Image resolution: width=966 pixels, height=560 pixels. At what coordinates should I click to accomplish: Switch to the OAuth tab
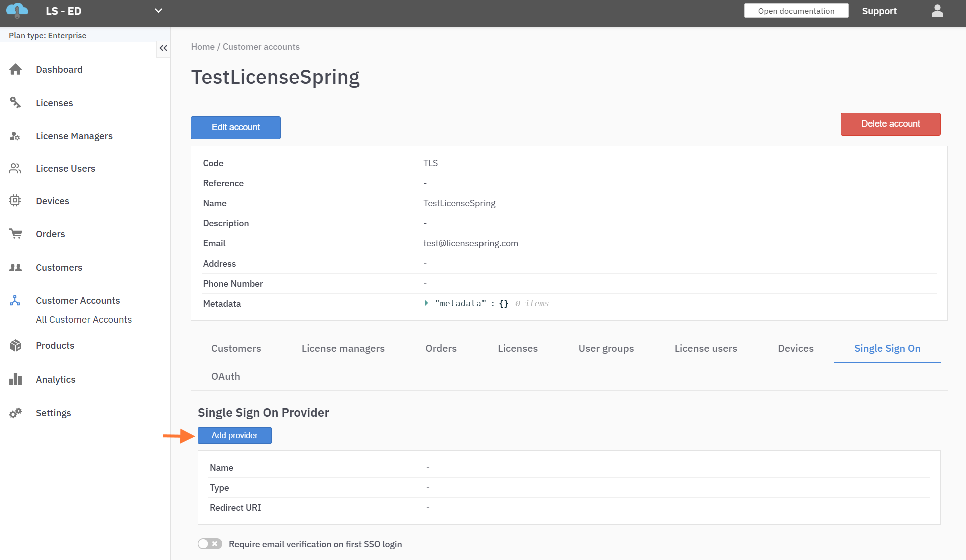pos(225,376)
